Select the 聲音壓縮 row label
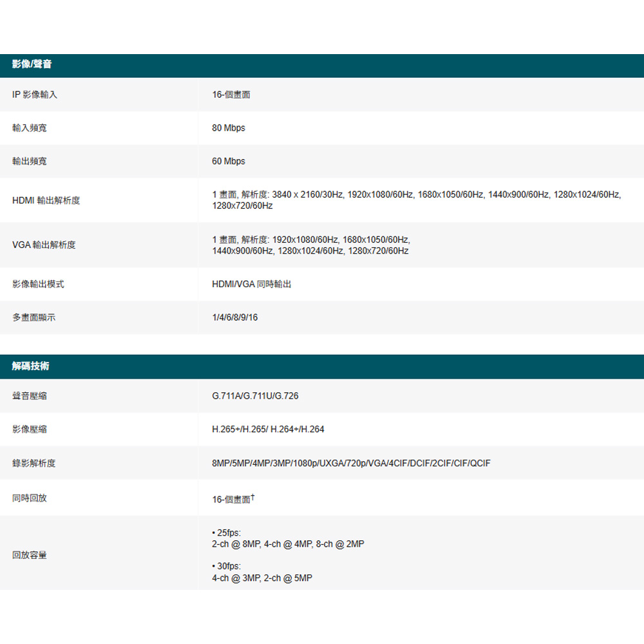Viewport: 644px width, 644px height. coord(30,395)
